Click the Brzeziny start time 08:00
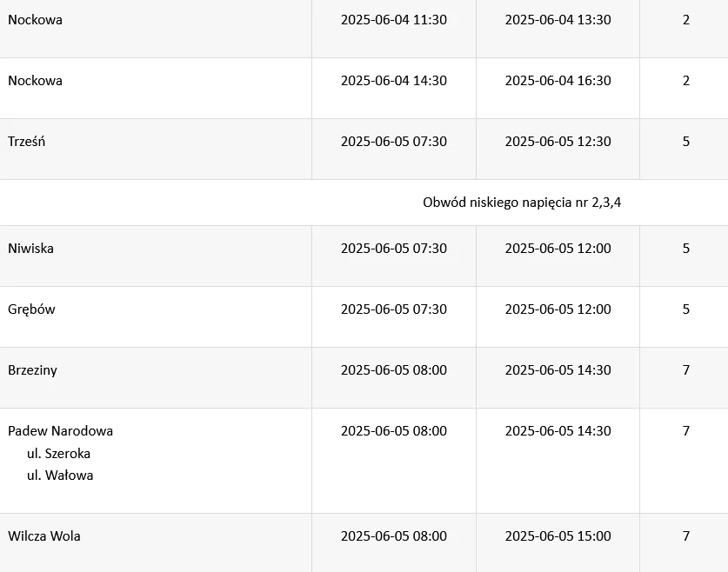Screen dimensions: 728x572 pyautogui.click(x=393, y=370)
